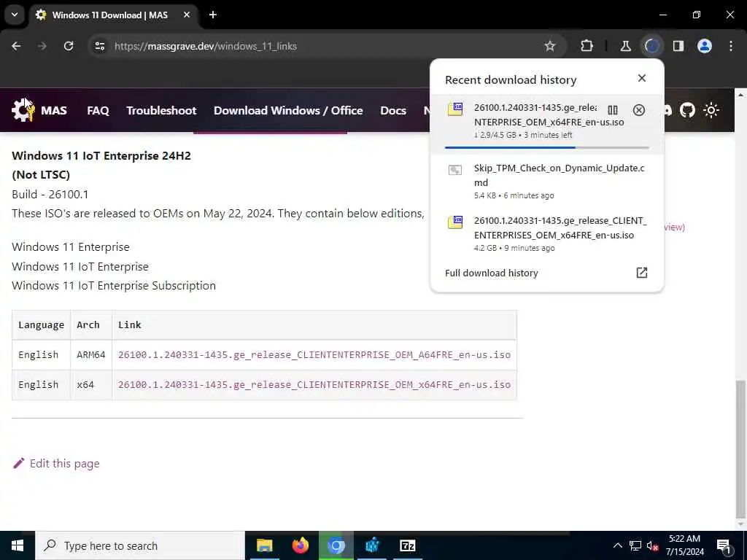
Task: Open the MAS home link
Action: [54, 111]
